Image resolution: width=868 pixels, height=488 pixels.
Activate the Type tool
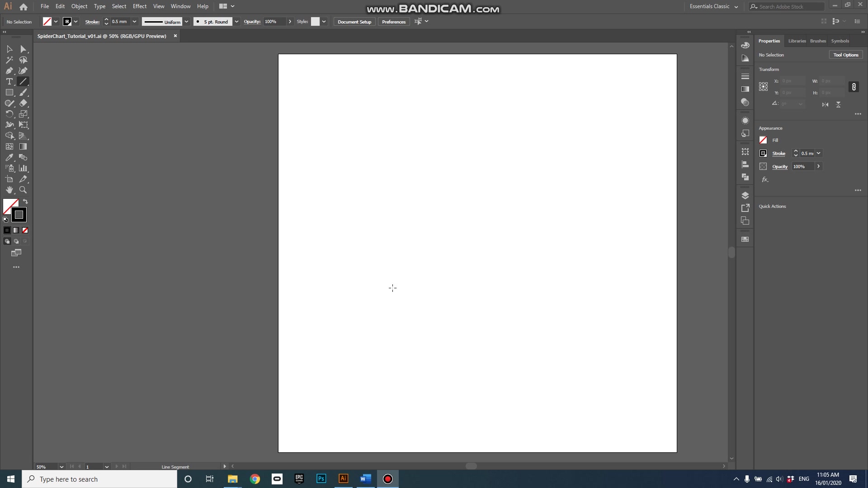tap(9, 81)
